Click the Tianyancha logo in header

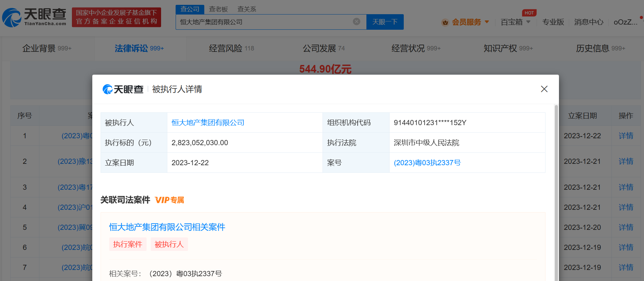34,17
